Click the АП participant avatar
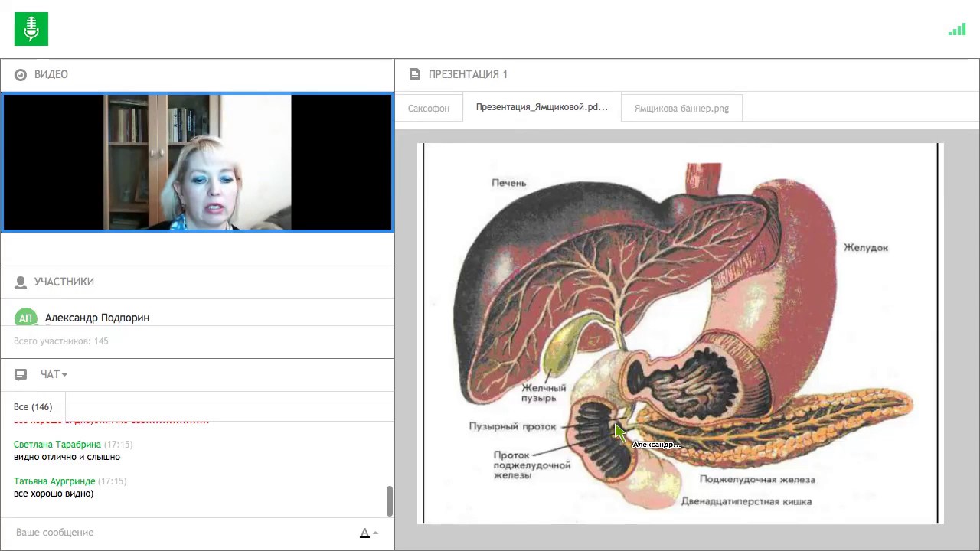The image size is (980, 551). click(x=26, y=318)
